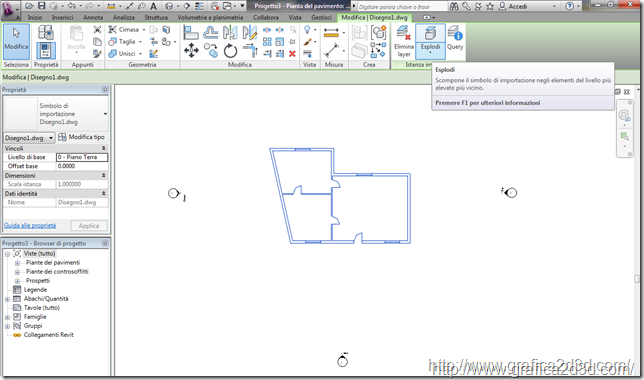
Task: Select the Rotate tool icon
Action: [230, 51]
